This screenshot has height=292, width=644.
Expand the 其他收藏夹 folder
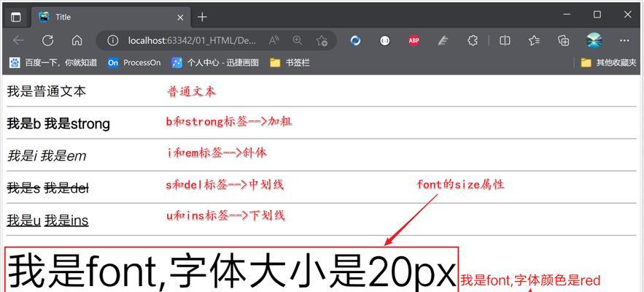pos(609,63)
